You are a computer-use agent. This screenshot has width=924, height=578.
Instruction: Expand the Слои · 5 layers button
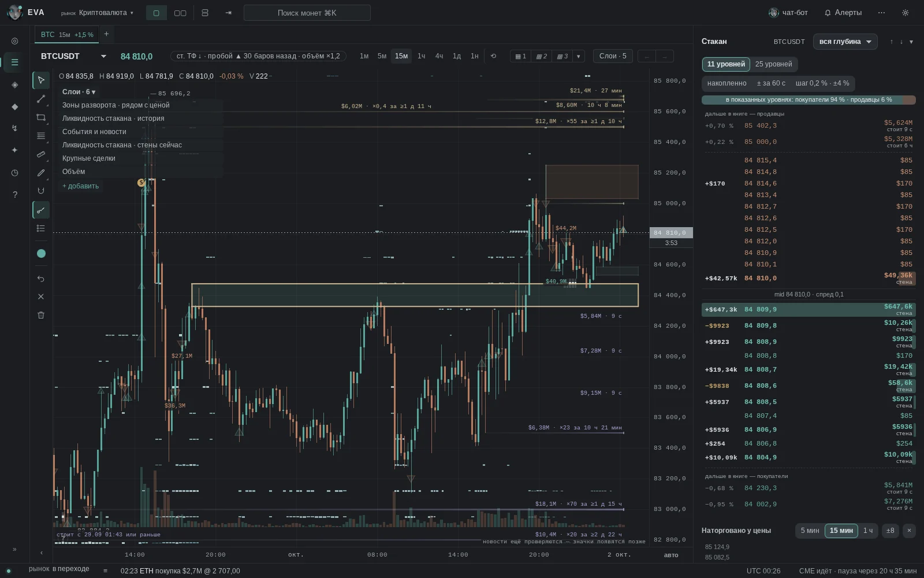pos(613,56)
